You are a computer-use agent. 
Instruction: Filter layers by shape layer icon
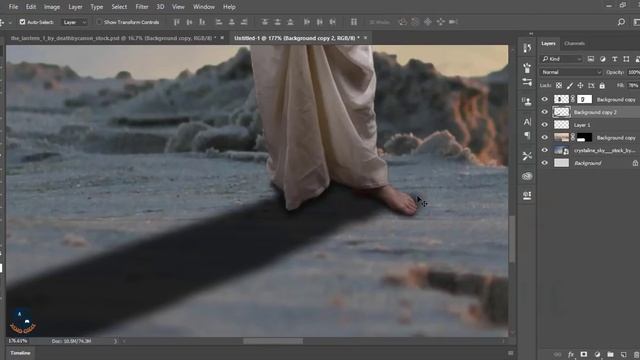626,59
